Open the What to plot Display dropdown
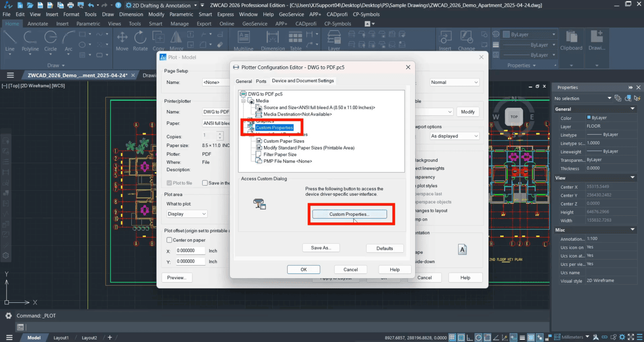The width and height of the screenshot is (644, 342). pyautogui.click(x=186, y=214)
